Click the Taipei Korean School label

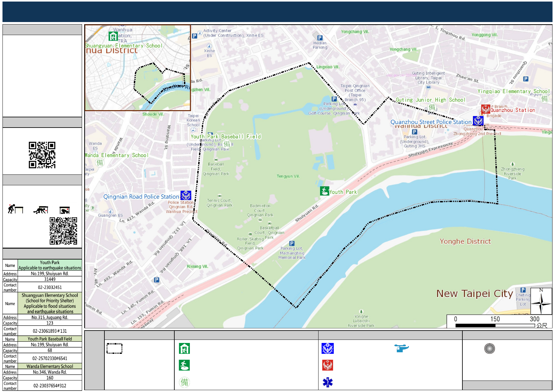tap(193, 120)
